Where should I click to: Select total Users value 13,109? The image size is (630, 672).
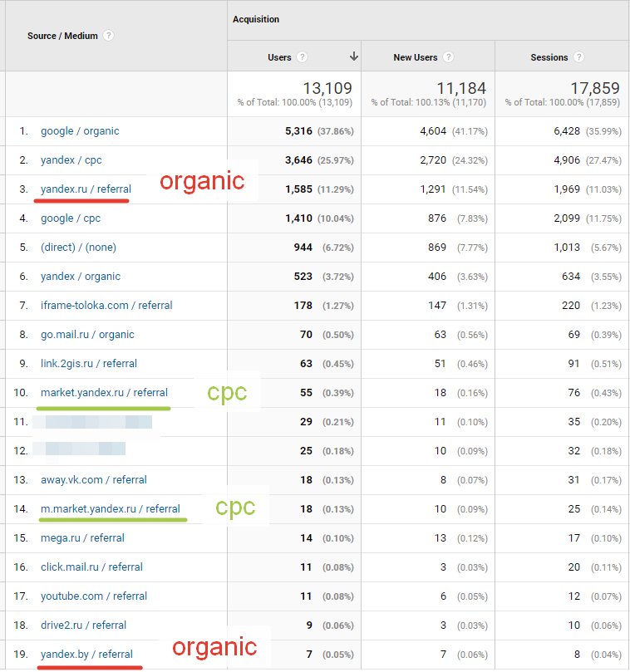click(327, 88)
